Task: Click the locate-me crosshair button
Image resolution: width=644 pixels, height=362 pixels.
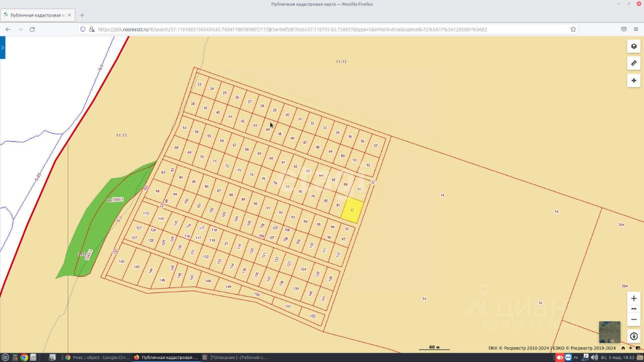Action: (x=633, y=80)
